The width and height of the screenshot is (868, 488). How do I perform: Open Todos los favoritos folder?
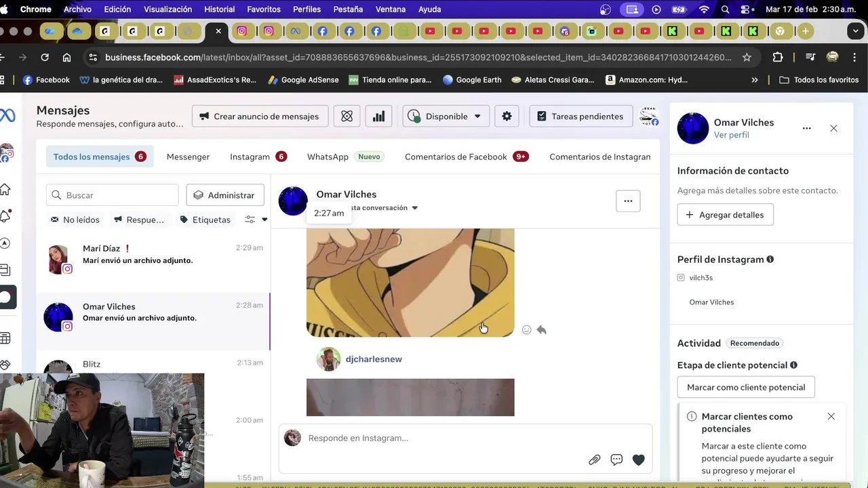click(819, 80)
